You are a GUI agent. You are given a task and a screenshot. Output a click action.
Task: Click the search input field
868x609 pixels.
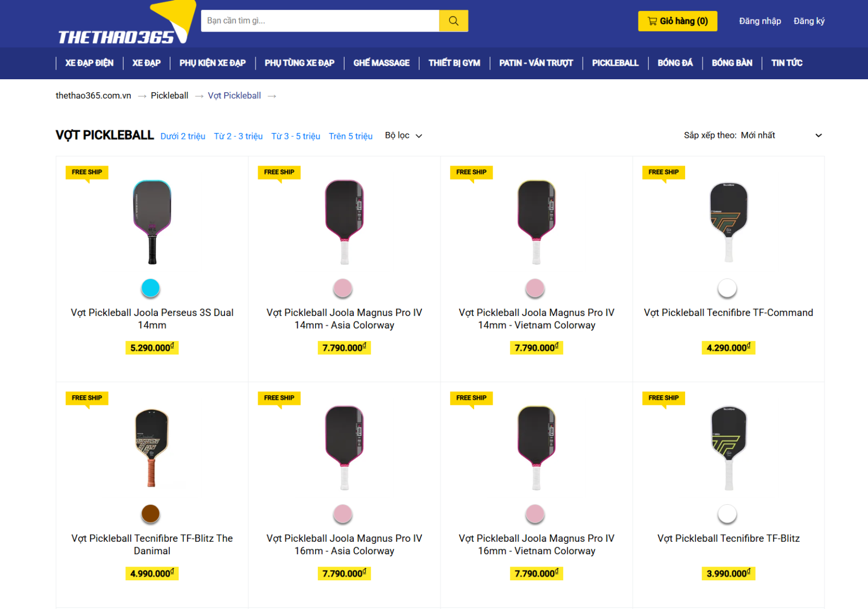point(320,21)
